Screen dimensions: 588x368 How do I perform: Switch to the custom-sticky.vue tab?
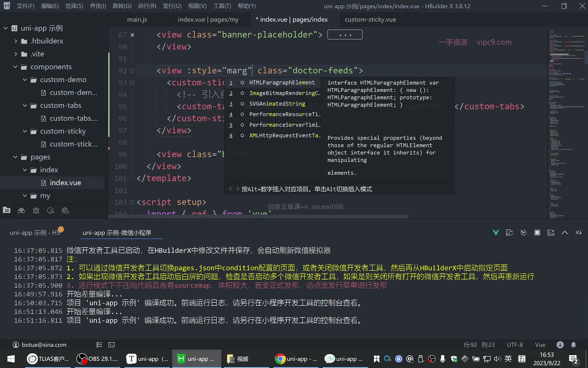point(370,20)
